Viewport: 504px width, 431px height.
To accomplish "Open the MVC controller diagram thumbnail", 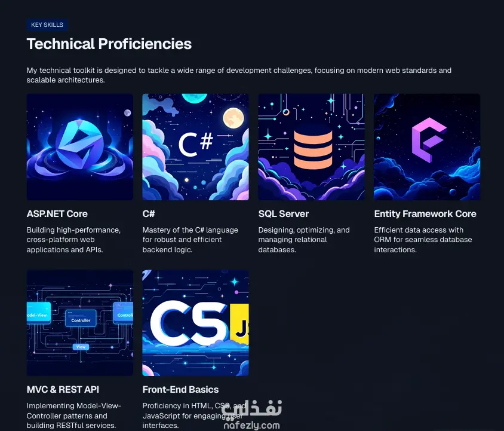I will [x=79, y=323].
